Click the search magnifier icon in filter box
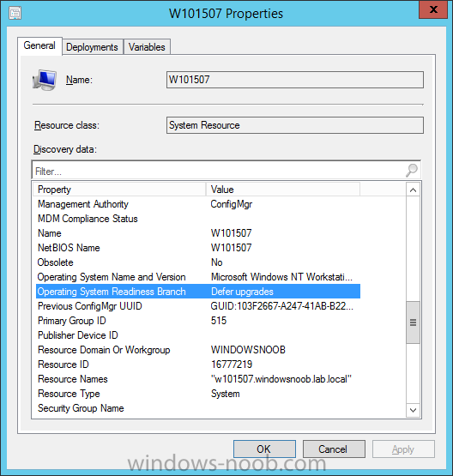 click(x=412, y=171)
